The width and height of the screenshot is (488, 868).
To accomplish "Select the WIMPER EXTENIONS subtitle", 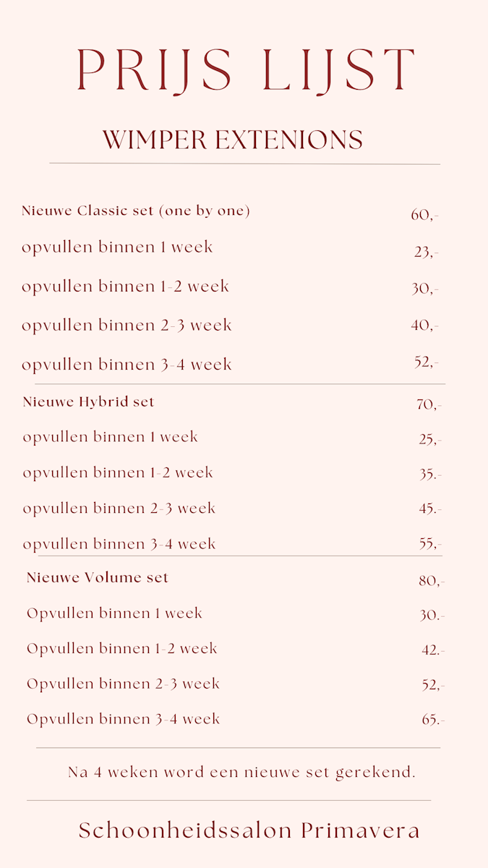I will coord(233,140).
